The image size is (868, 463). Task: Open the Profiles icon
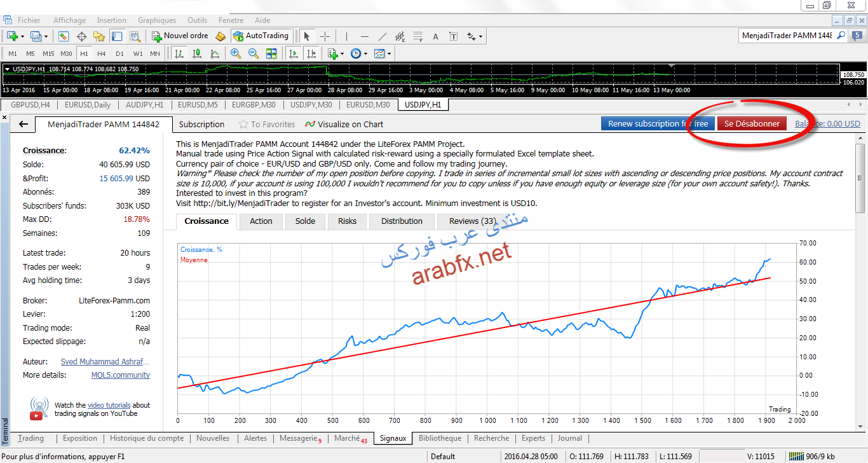pyautogui.click(x=36, y=36)
